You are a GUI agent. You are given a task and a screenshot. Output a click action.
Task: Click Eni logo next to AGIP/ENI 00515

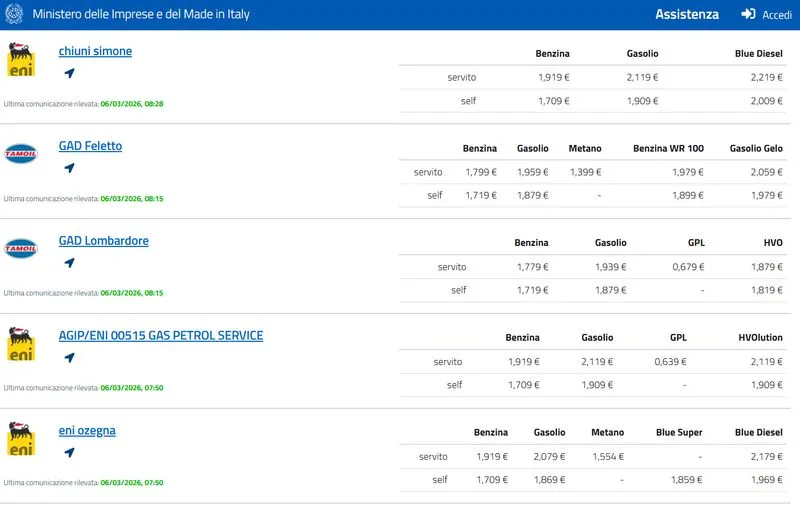[x=21, y=344]
